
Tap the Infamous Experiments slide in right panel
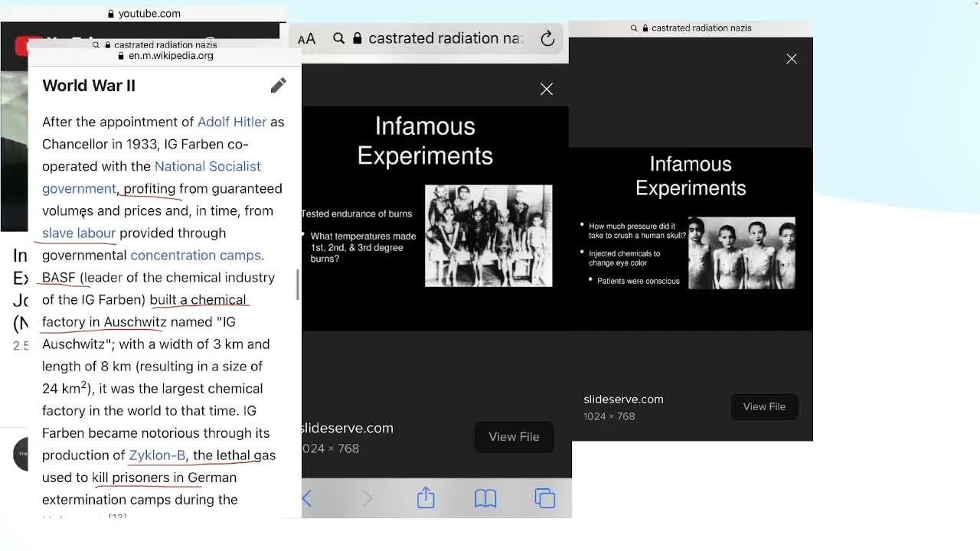(x=691, y=239)
